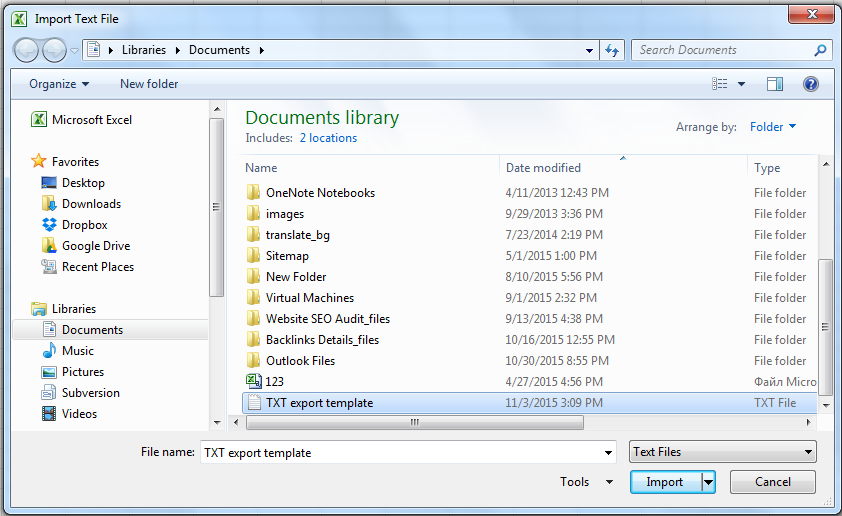This screenshot has width=842, height=516.
Task: Sort by the Type column header
Action: pos(767,168)
